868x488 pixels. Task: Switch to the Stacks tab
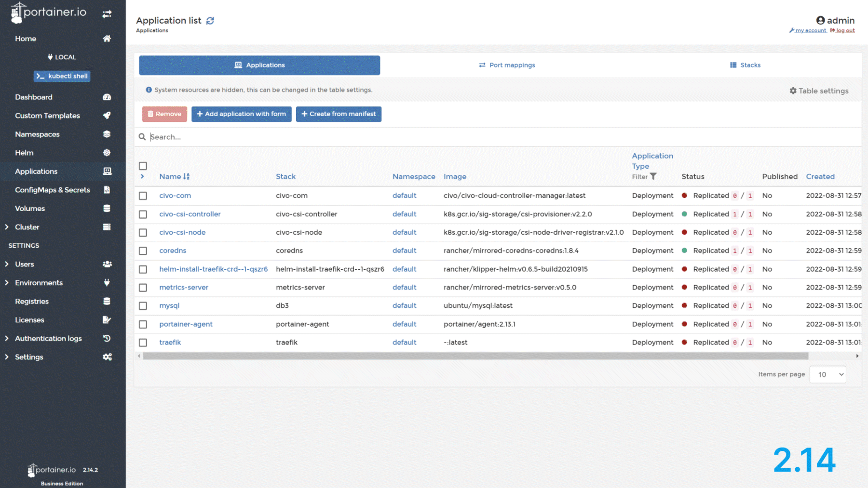(x=745, y=65)
